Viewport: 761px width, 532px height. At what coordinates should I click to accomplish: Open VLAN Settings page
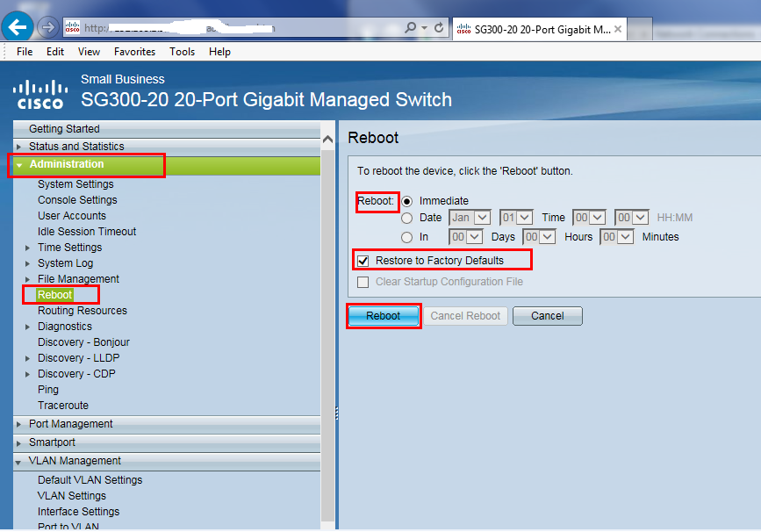72,496
